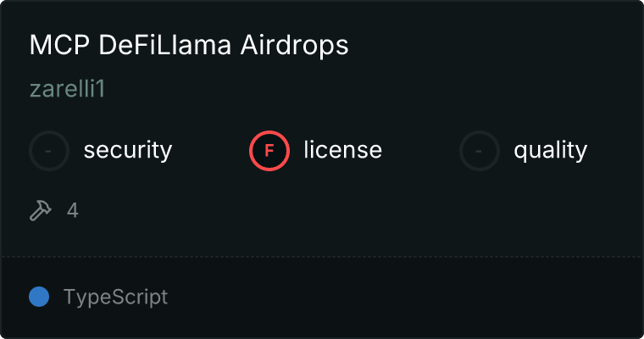This screenshot has height=339, width=644.
Task: Click the quality label text
Action: pyautogui.click(x=550, y=151)
